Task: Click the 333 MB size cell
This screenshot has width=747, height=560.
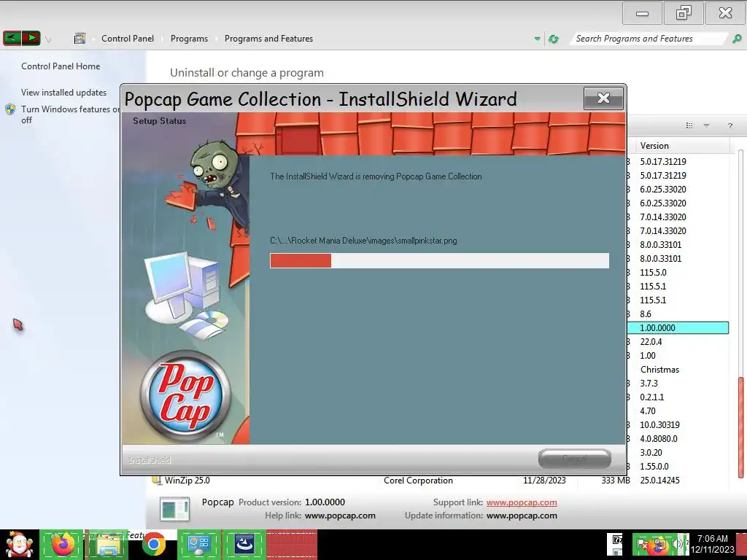Action: [616, 481]
